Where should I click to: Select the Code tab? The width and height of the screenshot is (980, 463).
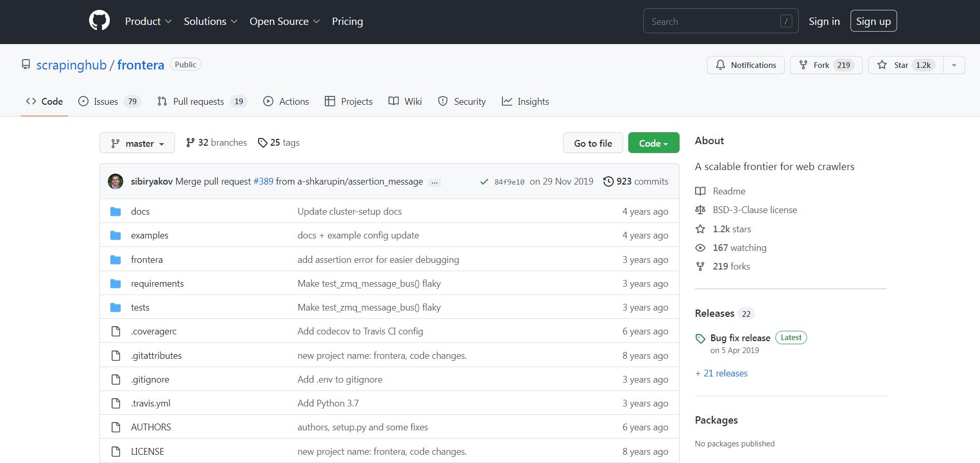pos(44,102)
